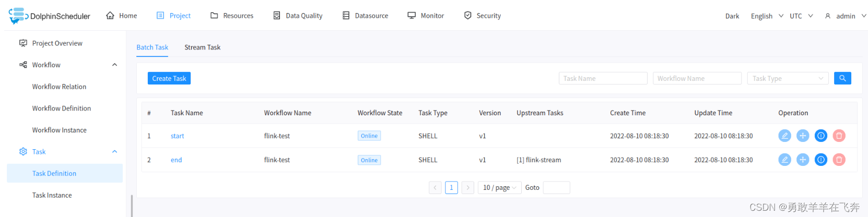Switch to the Stream Task tab
The width and height of the screenshot is (868, 217).
[x=202, y=47]
